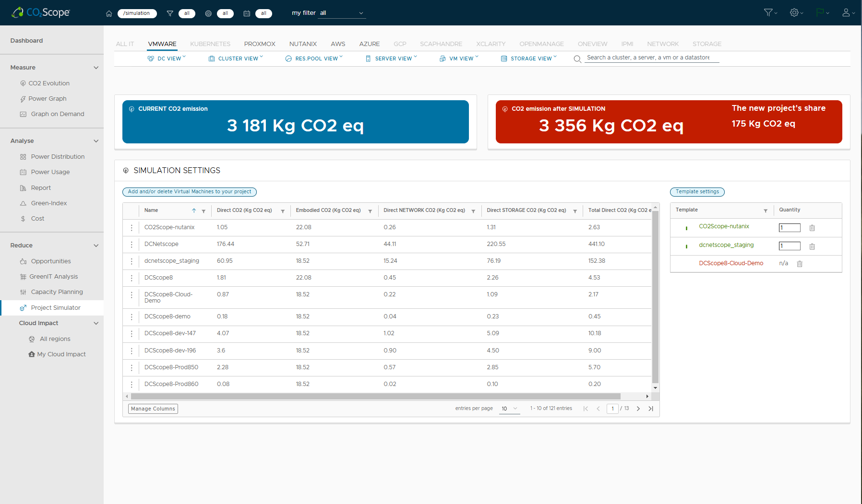Screen dimensions: 862x504
Task: Open the green flag language menu
Action: (x=822, y=12)
